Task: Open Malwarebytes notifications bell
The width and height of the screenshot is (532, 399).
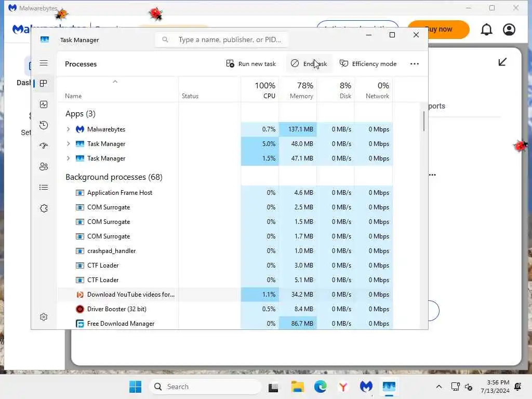Action: [486, 30]
